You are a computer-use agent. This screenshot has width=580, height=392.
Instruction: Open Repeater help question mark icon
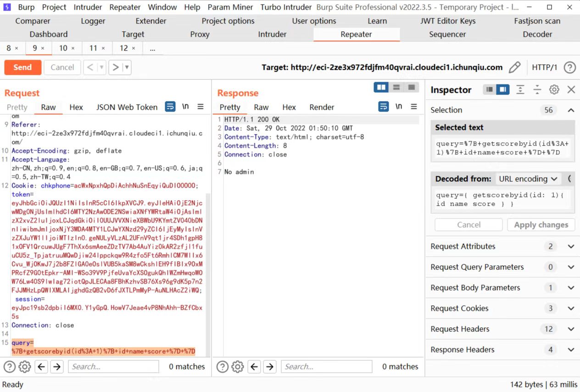(569, 67)
